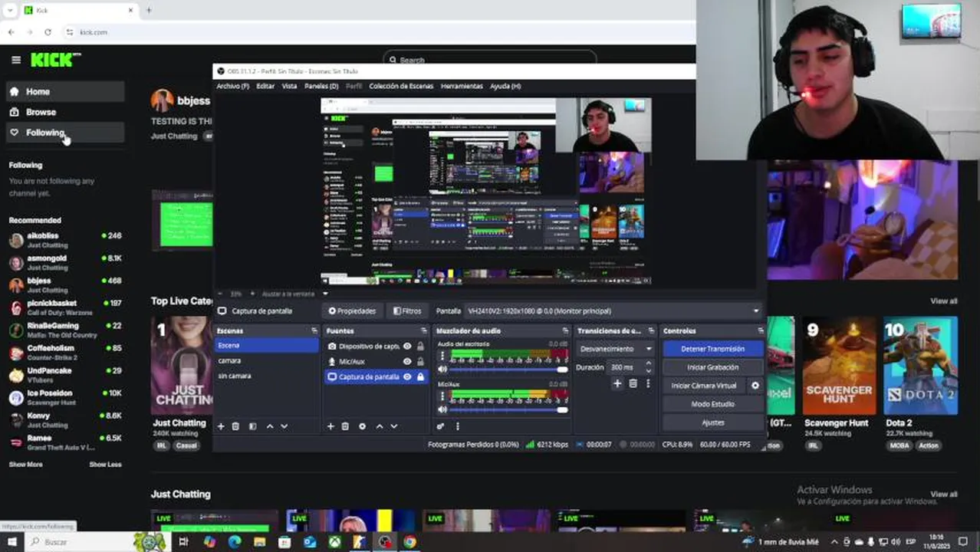Toggle lock on Mic/Aux source
The image size is (980, 552).
click(420, 361)
